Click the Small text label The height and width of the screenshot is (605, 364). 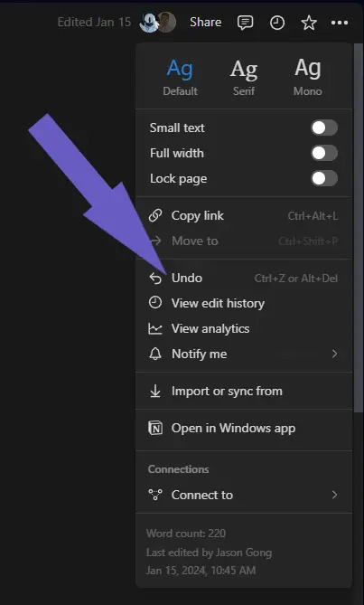177,128
